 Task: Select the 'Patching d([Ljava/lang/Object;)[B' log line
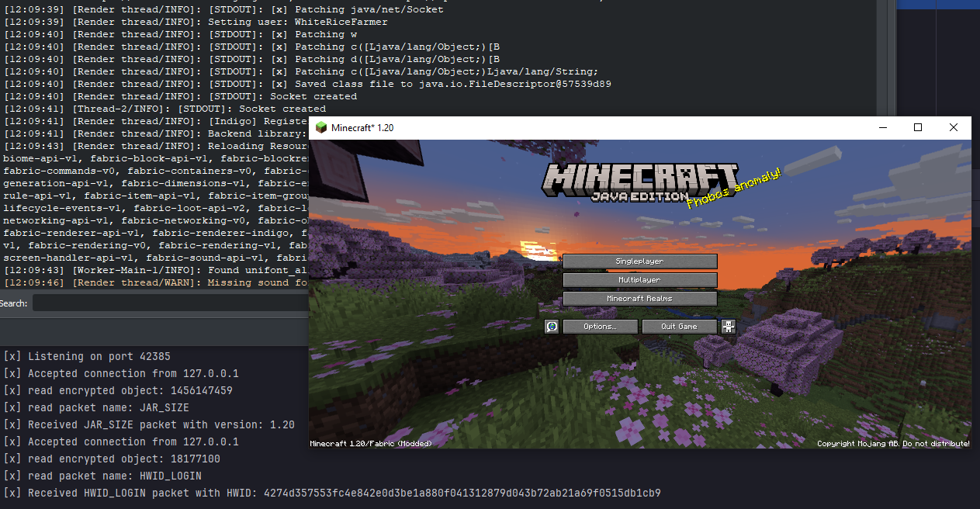(251, 59)
